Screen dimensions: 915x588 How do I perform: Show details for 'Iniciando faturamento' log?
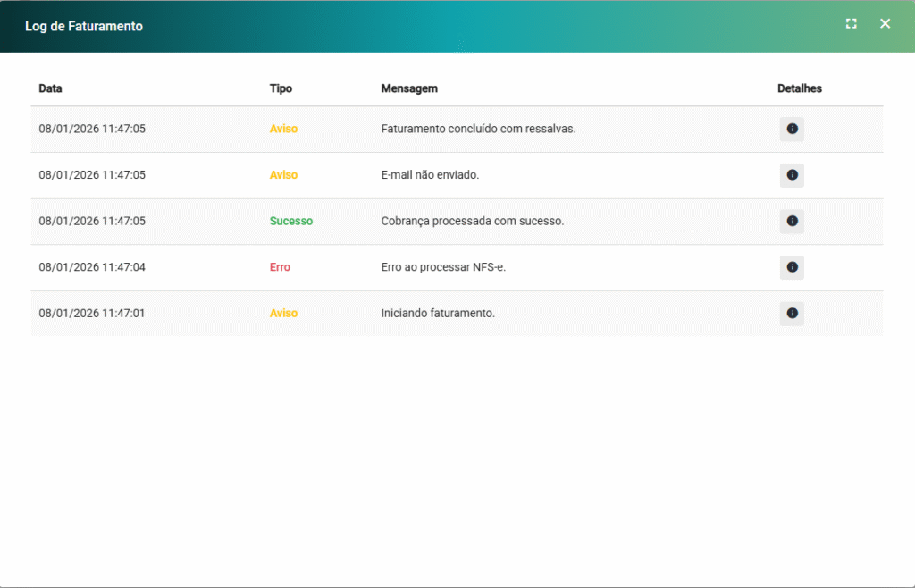(792, 314)
